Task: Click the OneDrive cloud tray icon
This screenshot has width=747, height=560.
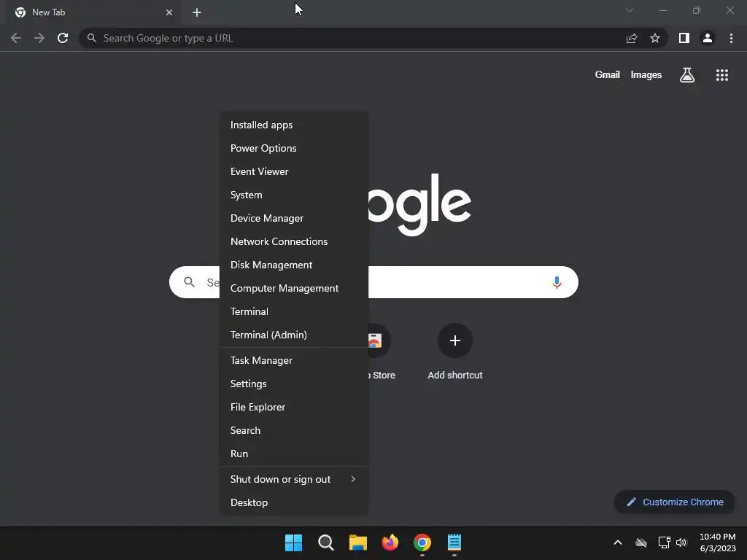Action: pyautogui.click(x=641, y=542)
